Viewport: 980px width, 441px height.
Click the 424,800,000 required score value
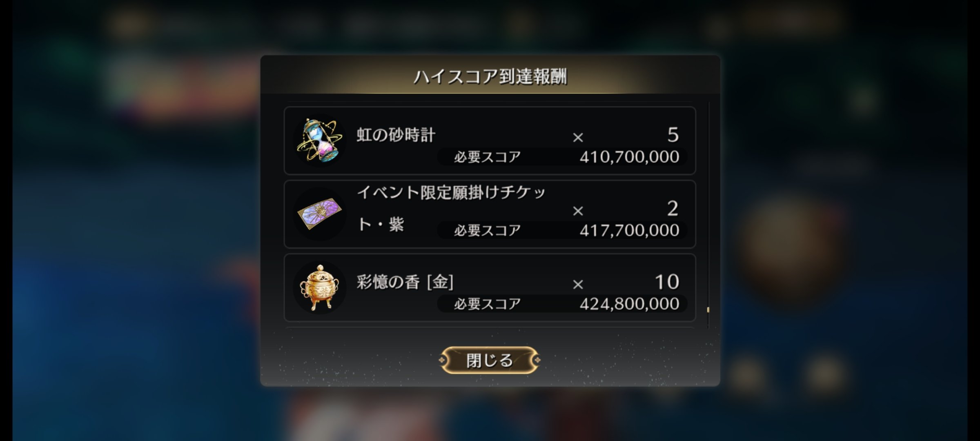(x=629, y=304)
